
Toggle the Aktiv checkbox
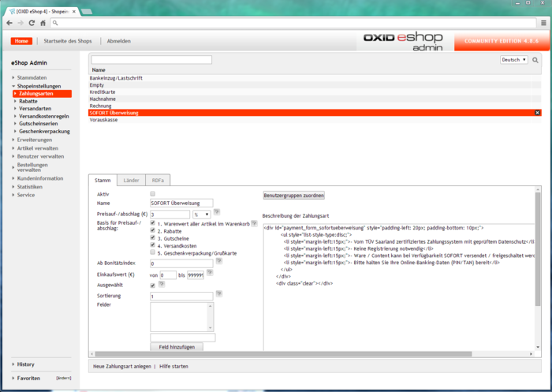point(152,194)
